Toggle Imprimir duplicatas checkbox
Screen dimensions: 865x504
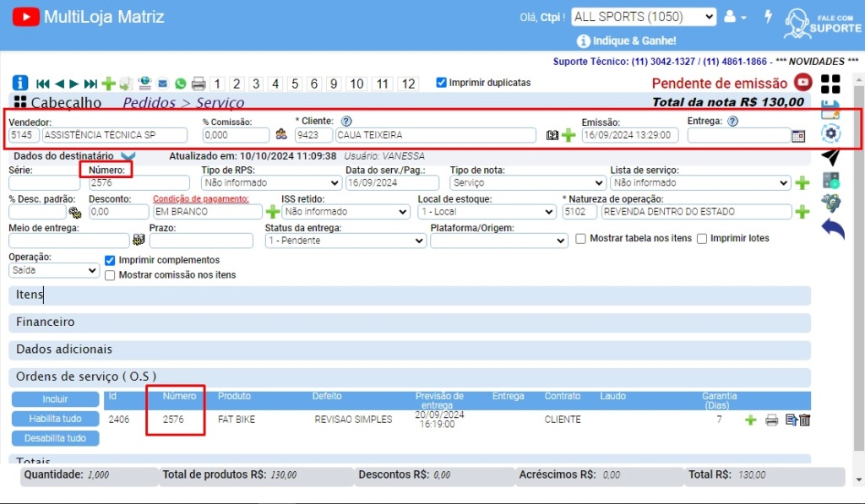[441, 82]
